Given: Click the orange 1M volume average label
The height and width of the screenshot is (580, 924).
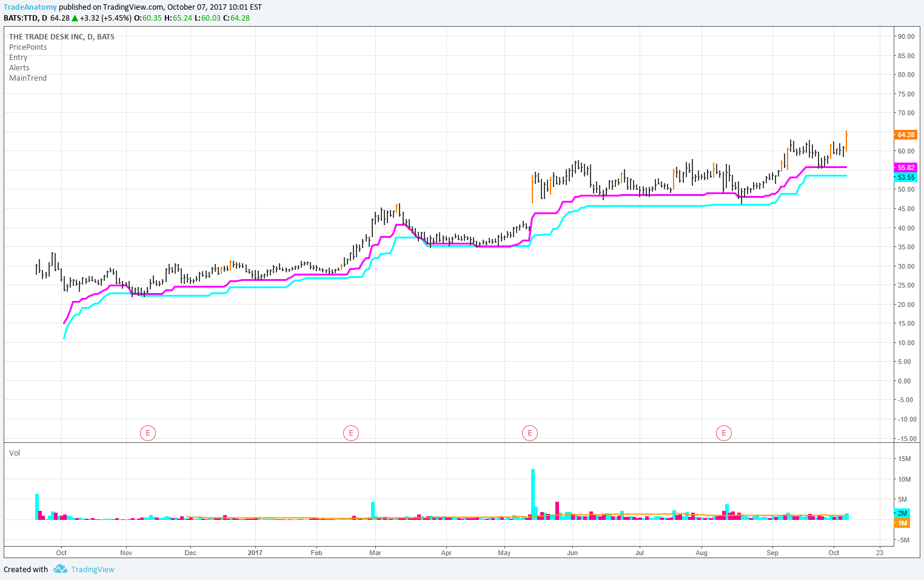Looking at the screenshot, I should coord(902,523).
